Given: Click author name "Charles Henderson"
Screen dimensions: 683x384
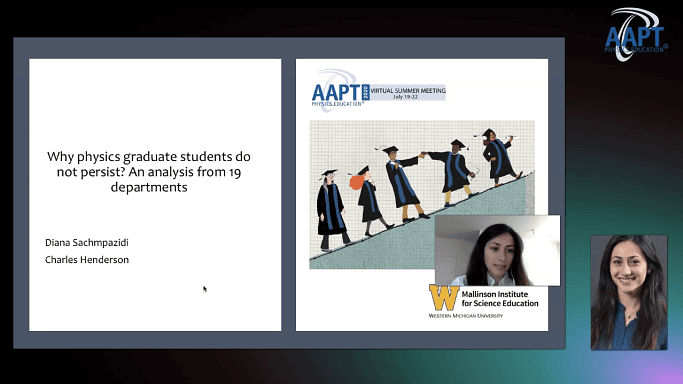Looking at the screenshot, I should coord(87,260).
